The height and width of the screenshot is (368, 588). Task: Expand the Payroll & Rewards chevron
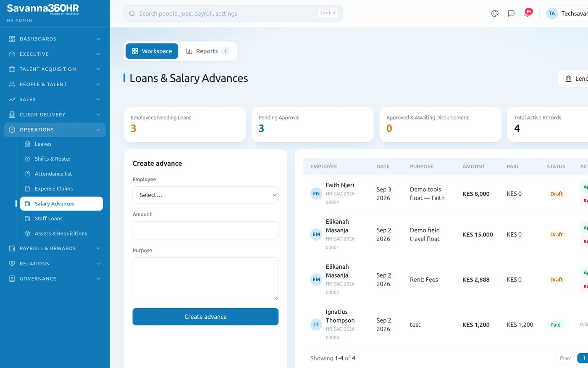[x=98, y=248]
